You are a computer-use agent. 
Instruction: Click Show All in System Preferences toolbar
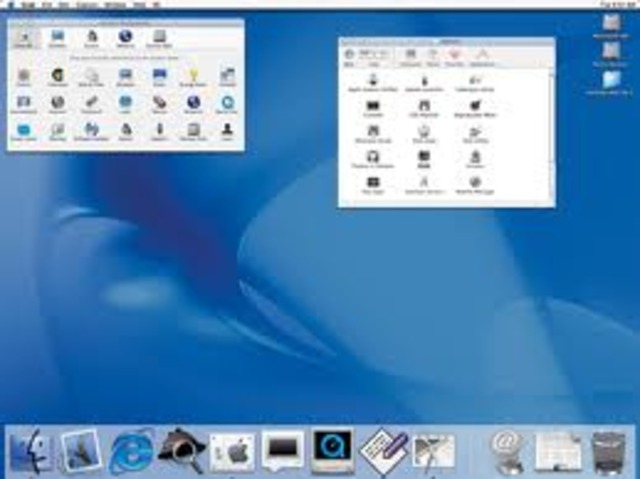pyautogui.click(x=24, y=39)
